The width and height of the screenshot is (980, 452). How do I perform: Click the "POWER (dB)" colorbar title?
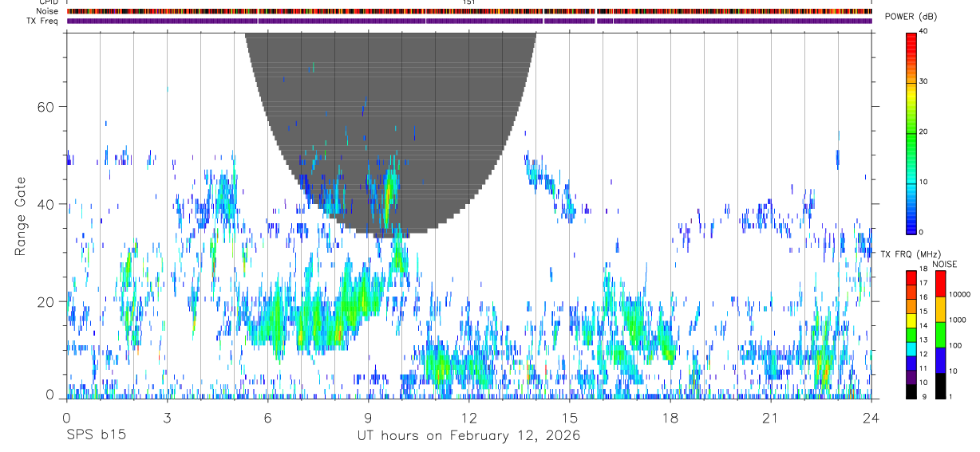[x=911, y=18]
